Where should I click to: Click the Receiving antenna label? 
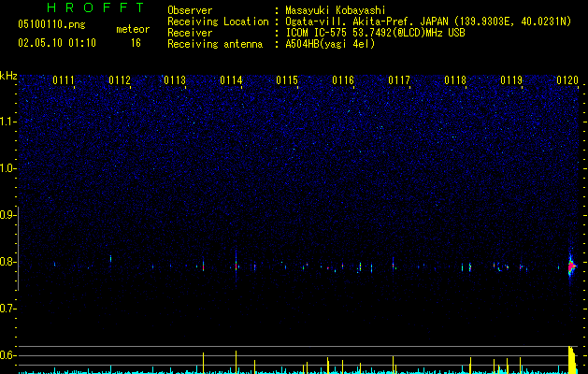215,44
